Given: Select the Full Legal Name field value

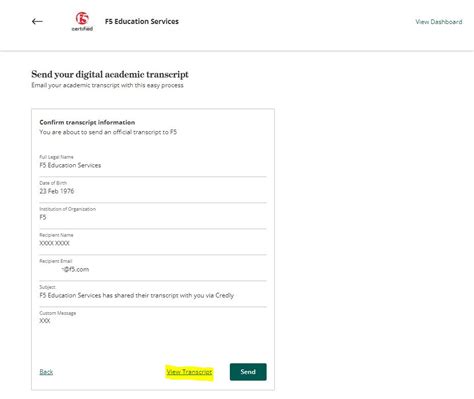Looking at the screenshot, I should click(70, 165).
